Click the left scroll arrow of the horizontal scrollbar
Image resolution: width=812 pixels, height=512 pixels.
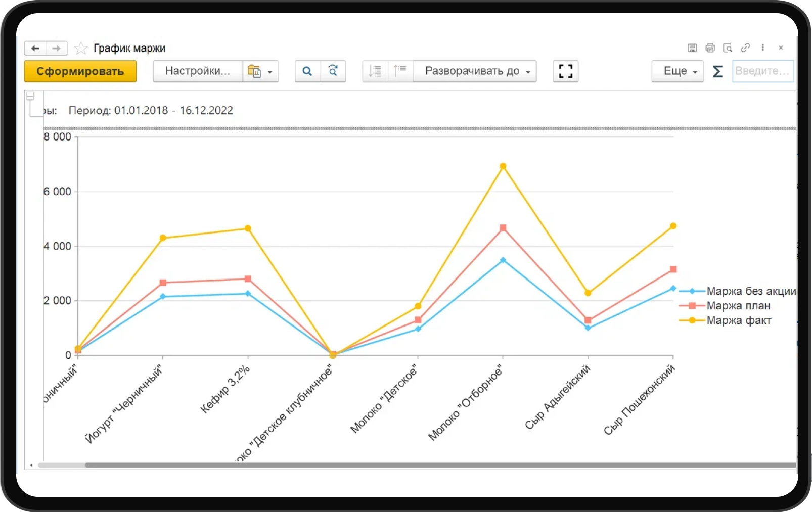[31, 465]
